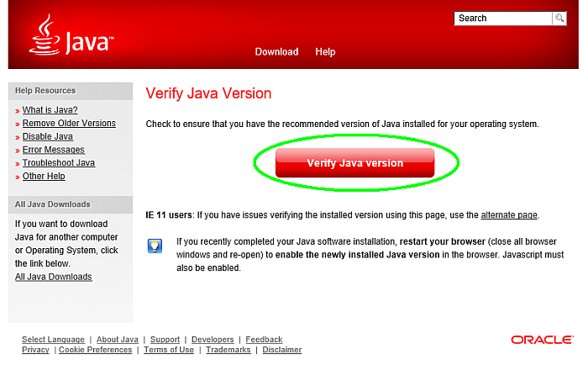Open Privacy footer link

pyautogui.click(x=35, y=350)
